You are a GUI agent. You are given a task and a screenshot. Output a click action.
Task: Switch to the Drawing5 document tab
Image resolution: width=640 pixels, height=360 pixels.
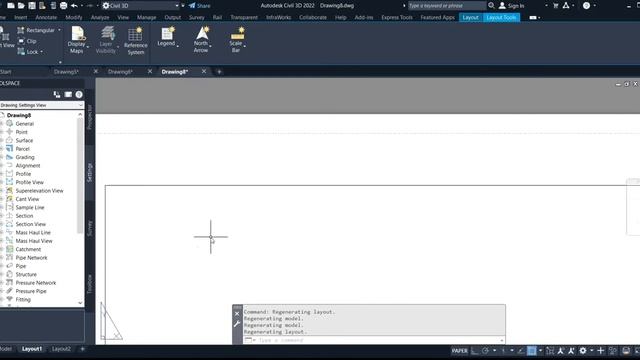[66, 72]
